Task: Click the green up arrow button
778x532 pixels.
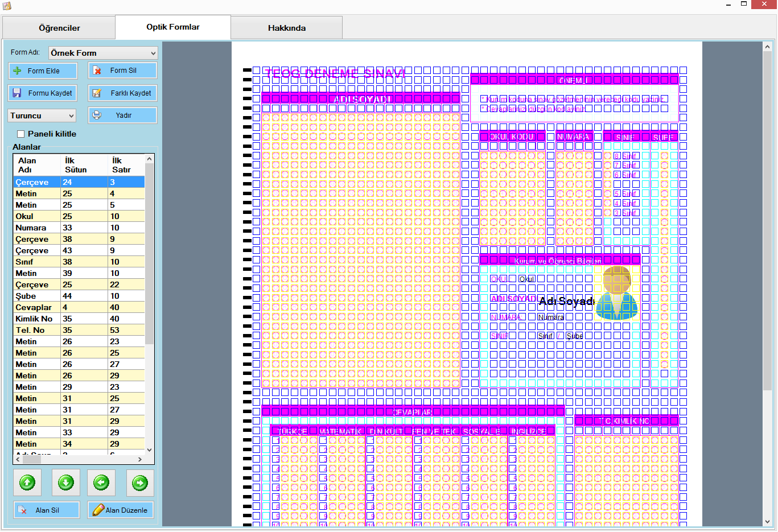Action: pos(27,483)
